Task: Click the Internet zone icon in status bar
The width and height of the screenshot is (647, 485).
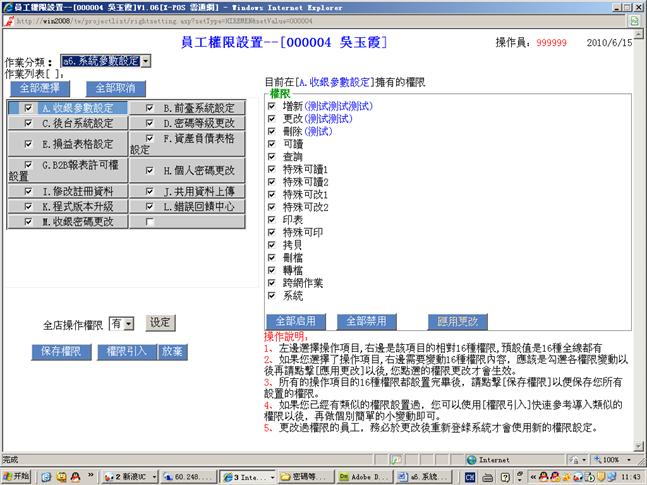Action: (x=471, y=459)
